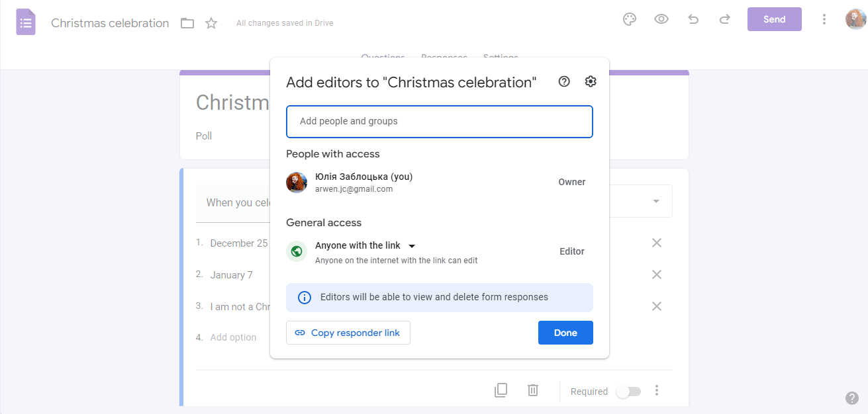Click owner profile picture in access list
868x414 pixels.
[297, 182]
